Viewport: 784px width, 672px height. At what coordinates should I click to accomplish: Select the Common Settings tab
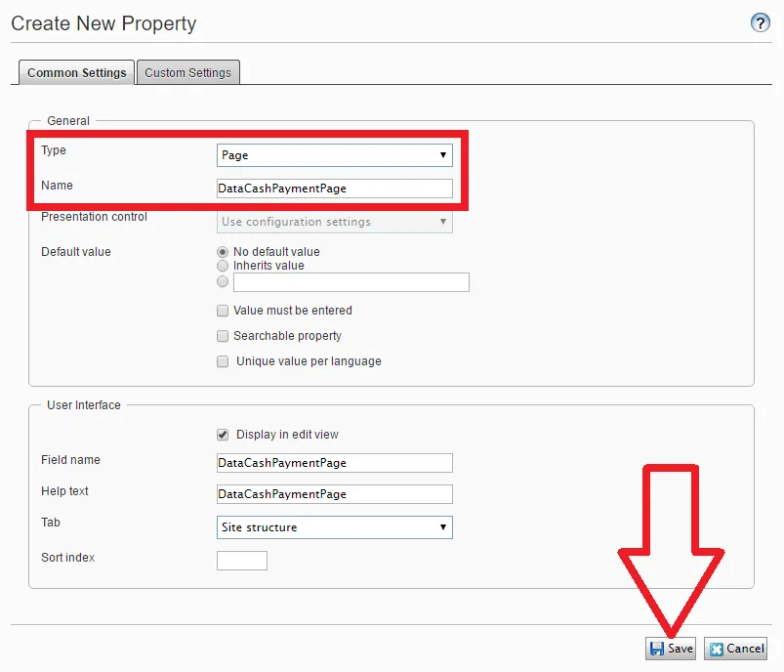click(x=76, y=72)
